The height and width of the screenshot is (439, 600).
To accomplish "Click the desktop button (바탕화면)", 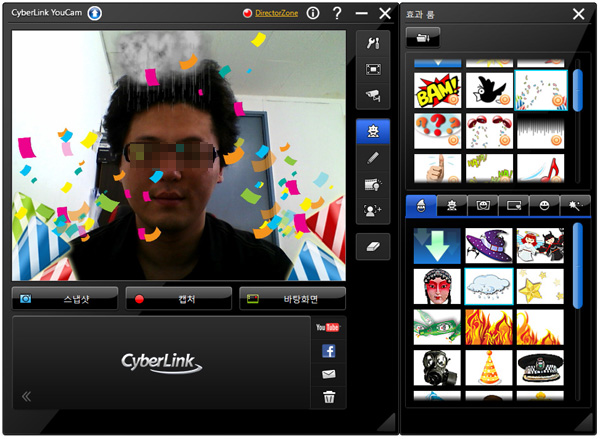I will pyautogui.click(x=292, y=299).
